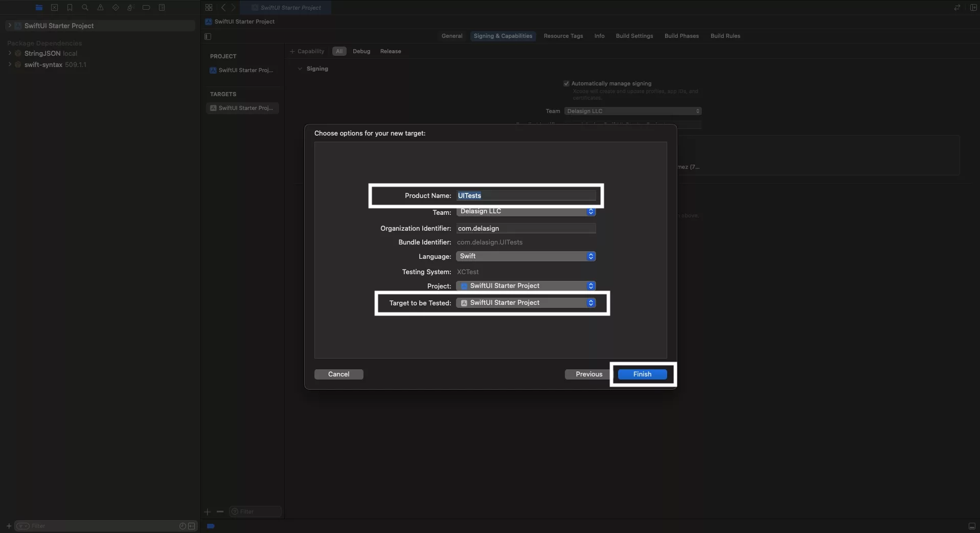Select SwiftUI Starter Proj under PROJECT
This screenshot has height=533, width=980.
coord(242,70)
